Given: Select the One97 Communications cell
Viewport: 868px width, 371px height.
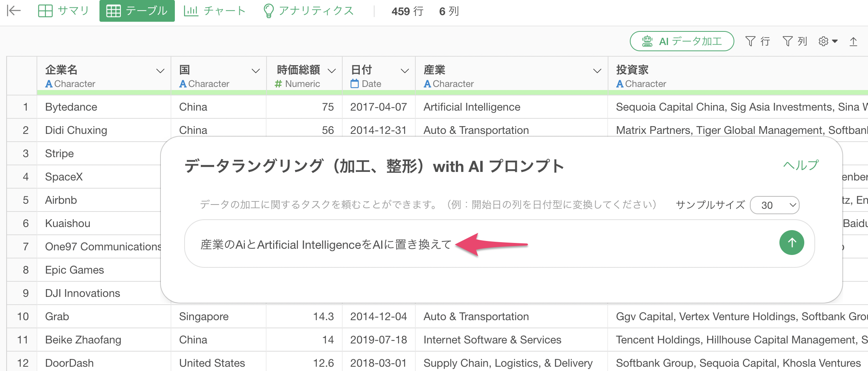Looking at the screenshot, I should click(x=99, y=246).
